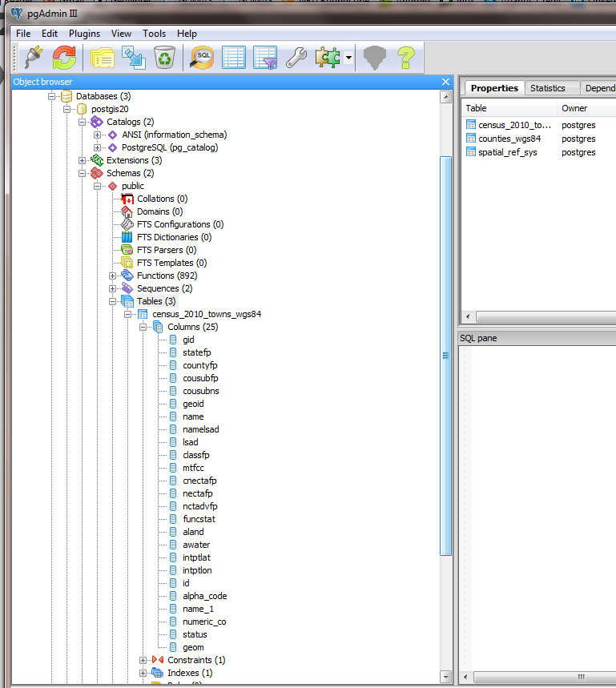View data in selected table
This screenshot has height=688, width=616.
pyautogui.click(x=233, y=58)
